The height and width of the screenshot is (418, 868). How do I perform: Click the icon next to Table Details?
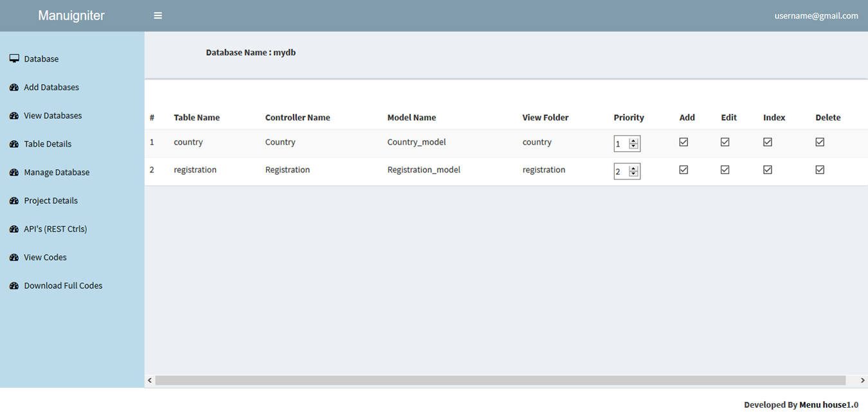(14, 144)
